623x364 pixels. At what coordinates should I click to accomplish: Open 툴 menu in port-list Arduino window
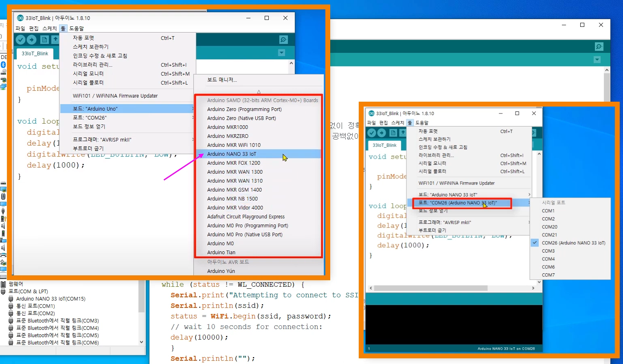coord(410,123)
